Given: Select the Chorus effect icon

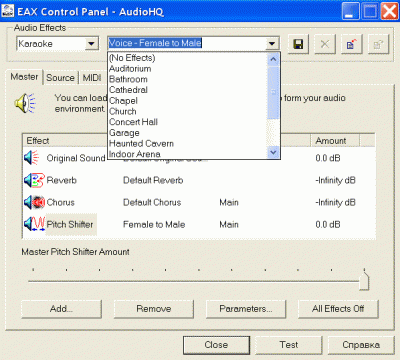Looking at the screenshot, I should (x=34, y=202).
